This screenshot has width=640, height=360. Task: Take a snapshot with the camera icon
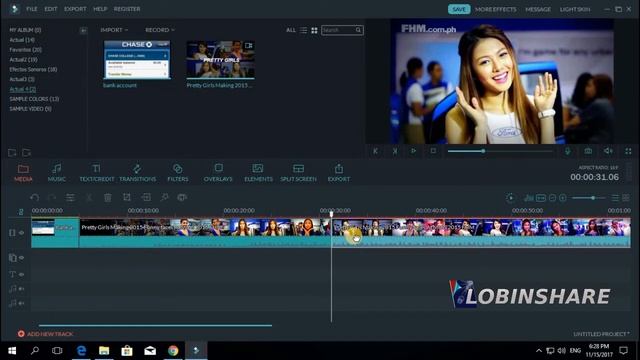point(588,151)
